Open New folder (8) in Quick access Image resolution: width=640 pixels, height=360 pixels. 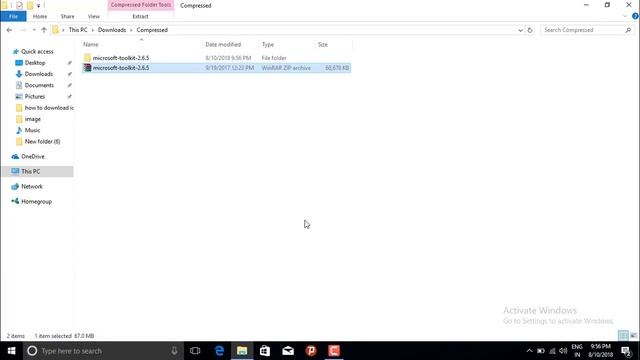(42, 142)
